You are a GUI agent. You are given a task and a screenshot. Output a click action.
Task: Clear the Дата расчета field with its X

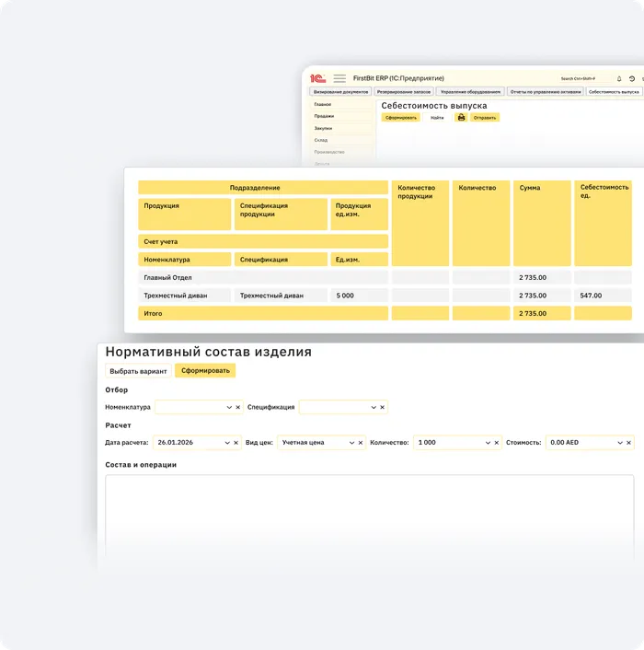coord(237,443)
